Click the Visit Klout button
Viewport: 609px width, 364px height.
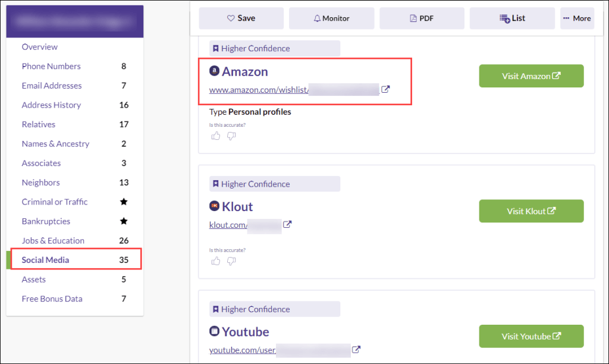coord(531,211)
